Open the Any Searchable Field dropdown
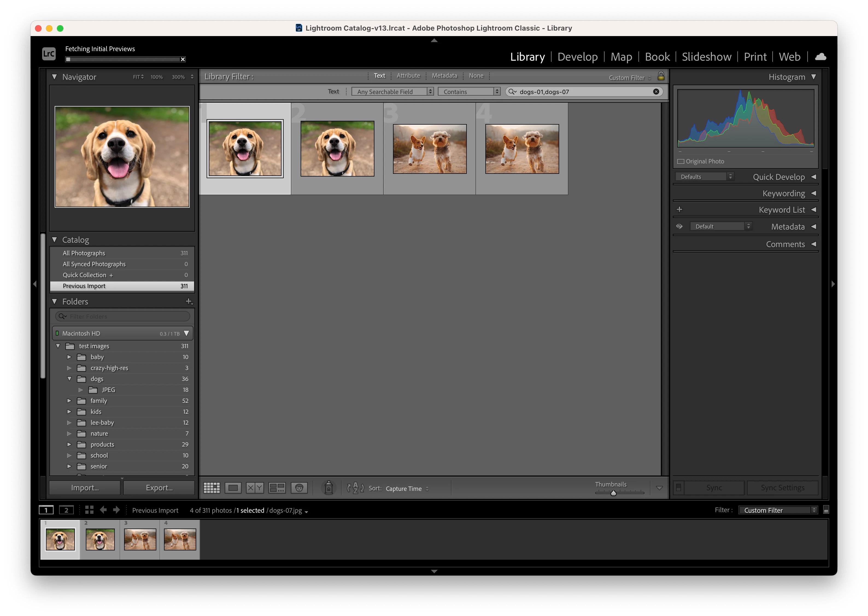868x616 pixels. 392,92
